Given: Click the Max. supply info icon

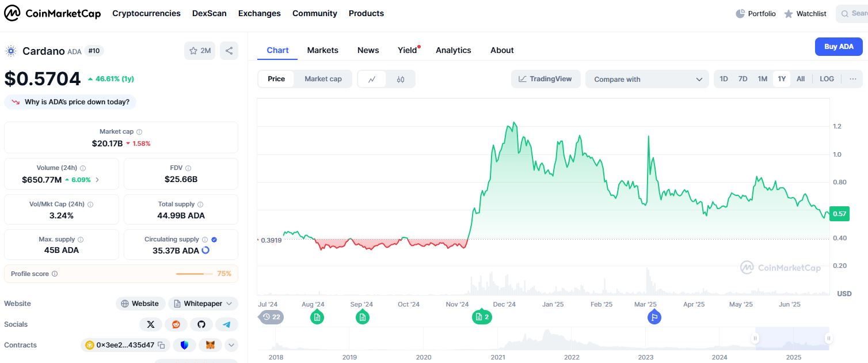Looking at the screenshot, I should click(x=80, y=240).
